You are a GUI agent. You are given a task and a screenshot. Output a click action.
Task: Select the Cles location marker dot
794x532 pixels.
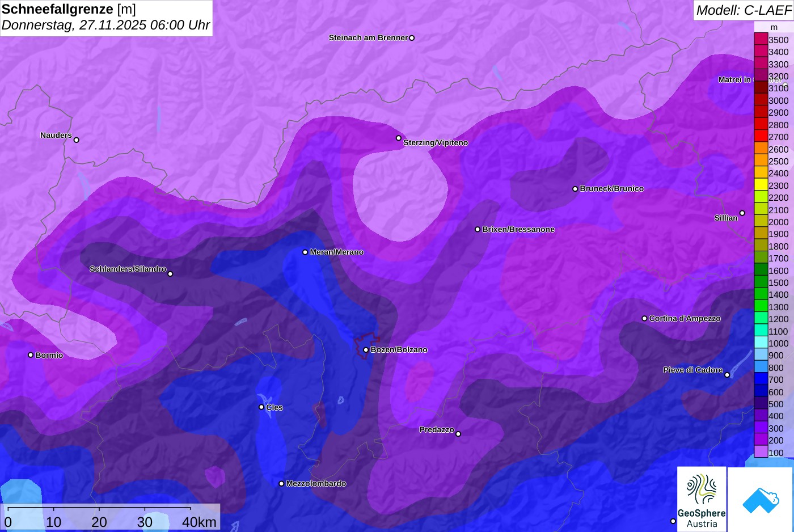tap(261, 407)
